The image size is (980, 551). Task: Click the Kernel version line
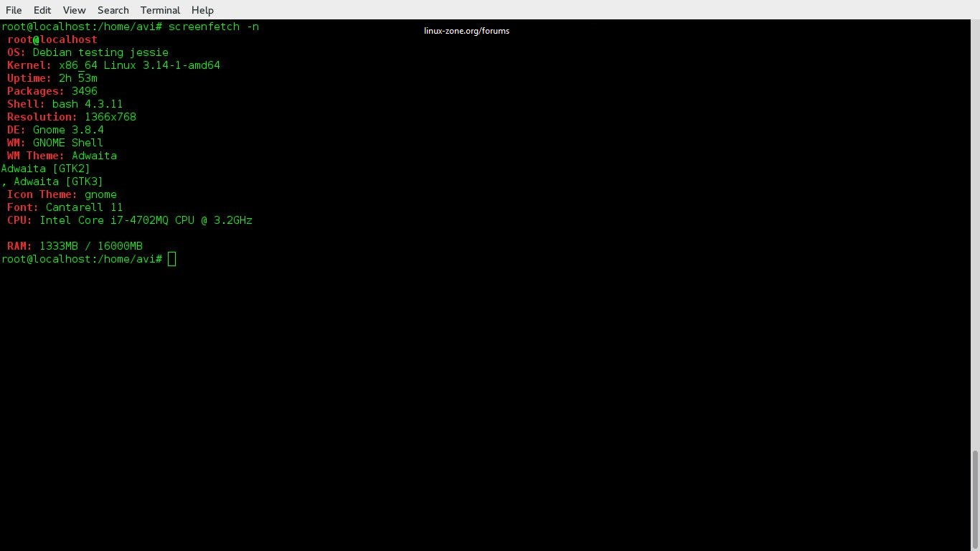click(113, 65)
